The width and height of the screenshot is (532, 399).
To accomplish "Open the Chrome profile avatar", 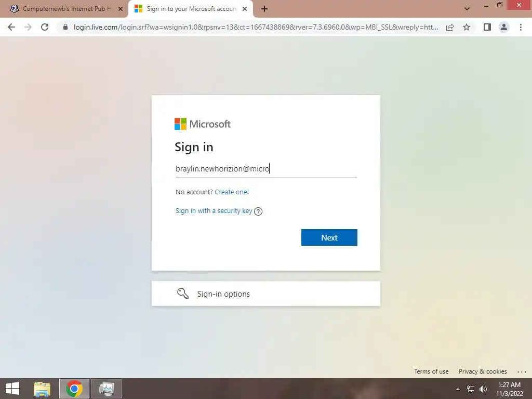I will coord(504,27).
